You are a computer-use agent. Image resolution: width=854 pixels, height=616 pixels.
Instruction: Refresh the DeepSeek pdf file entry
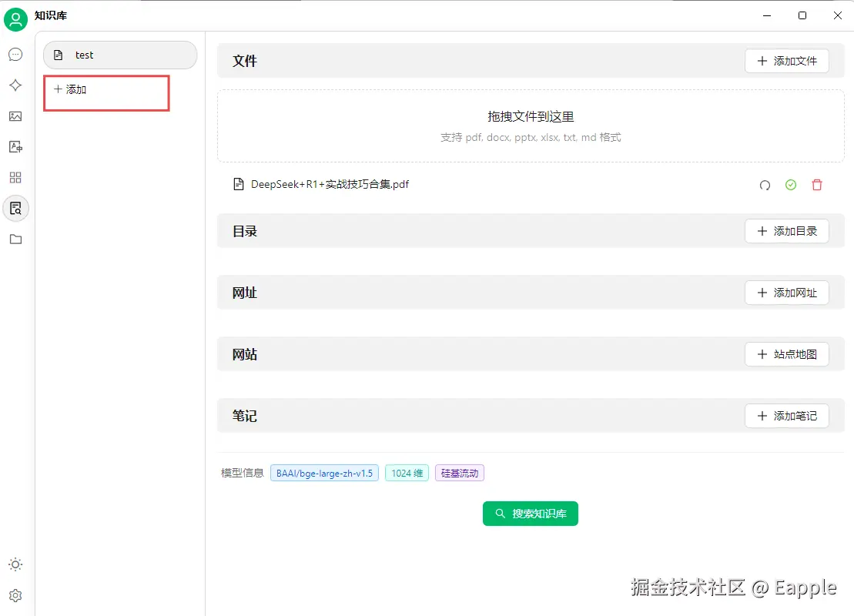pos(765,185)
